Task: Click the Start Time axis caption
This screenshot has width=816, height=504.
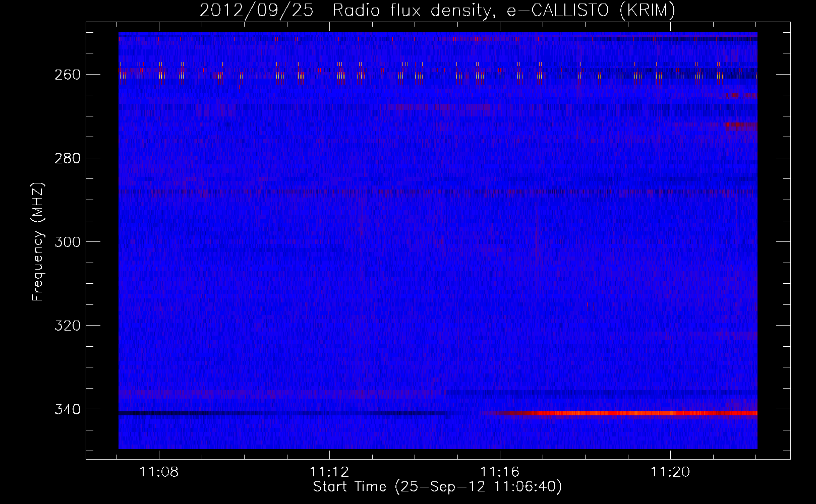Action: pos(437,487)
